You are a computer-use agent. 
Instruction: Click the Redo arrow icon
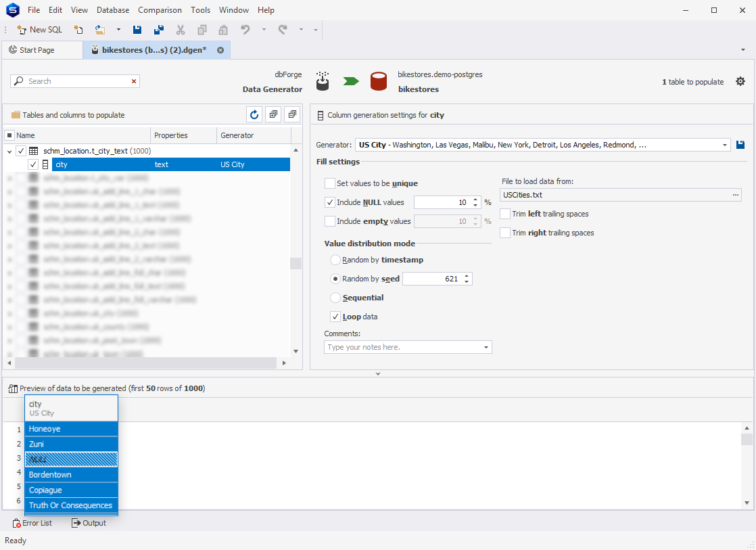click(283, 30)
